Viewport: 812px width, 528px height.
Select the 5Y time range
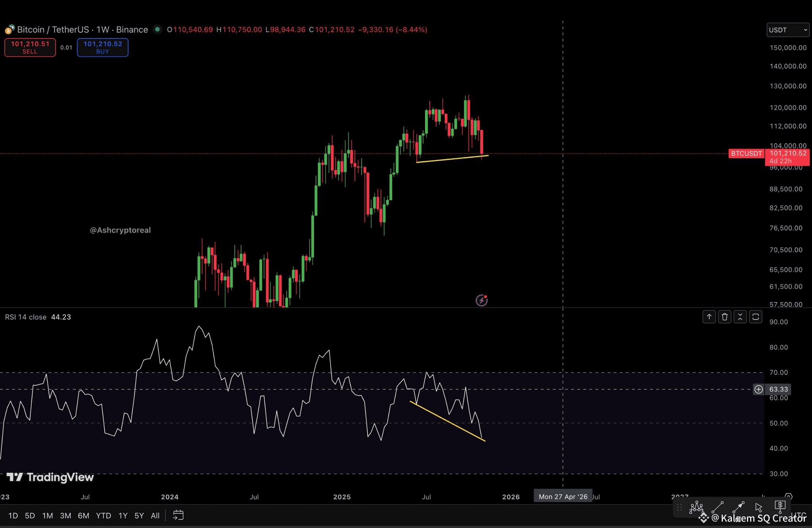139,516
